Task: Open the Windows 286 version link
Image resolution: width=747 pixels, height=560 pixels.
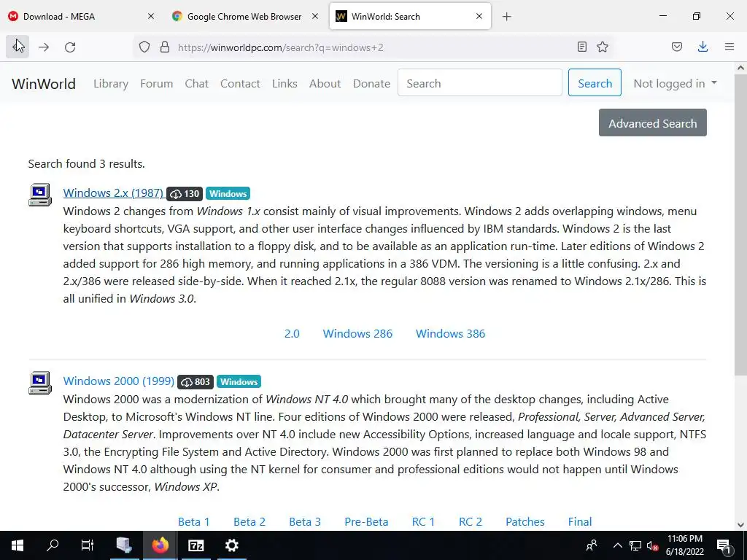Action: tap(357, 333)
